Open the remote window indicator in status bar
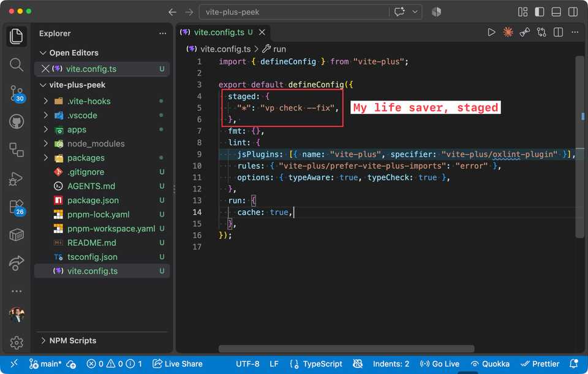Screen dimensions: 588x374 pos(14,364)
